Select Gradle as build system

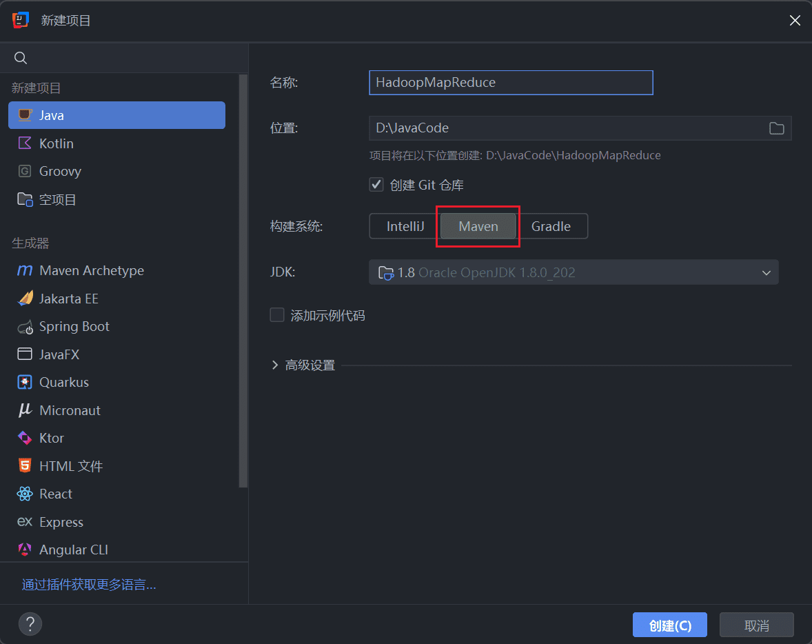(x=551, y=226)
